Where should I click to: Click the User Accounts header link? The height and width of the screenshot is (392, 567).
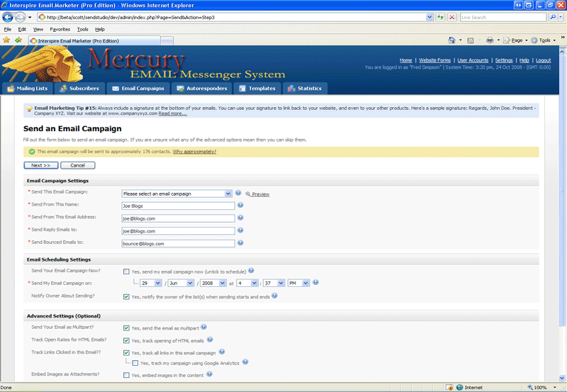pyautogui.click(x=473, y=60)
